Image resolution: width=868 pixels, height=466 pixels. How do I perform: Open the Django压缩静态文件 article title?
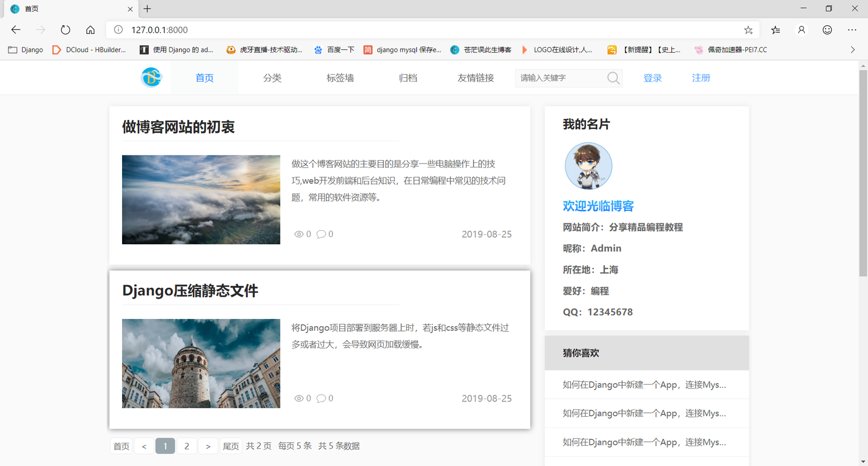point(190,291)
